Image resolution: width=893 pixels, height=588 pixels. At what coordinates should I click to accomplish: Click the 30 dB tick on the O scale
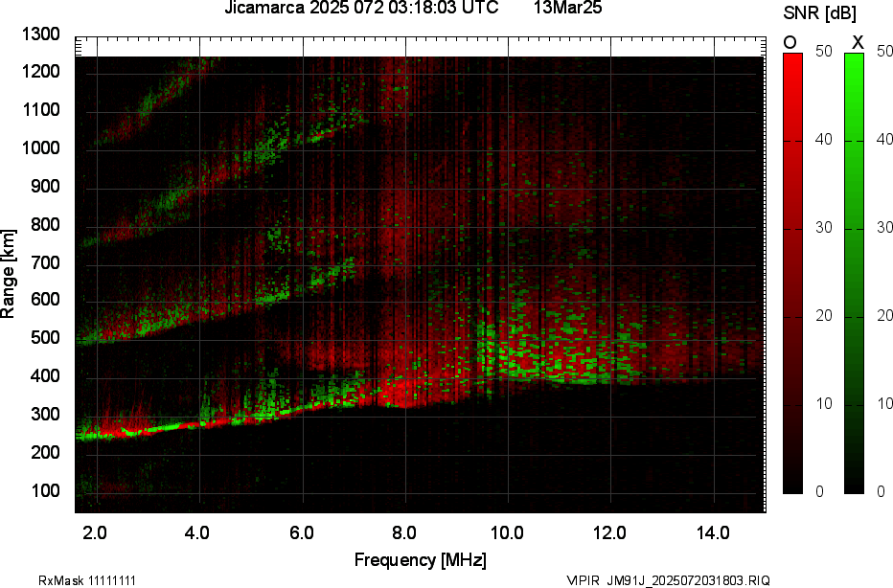point(824,228)
